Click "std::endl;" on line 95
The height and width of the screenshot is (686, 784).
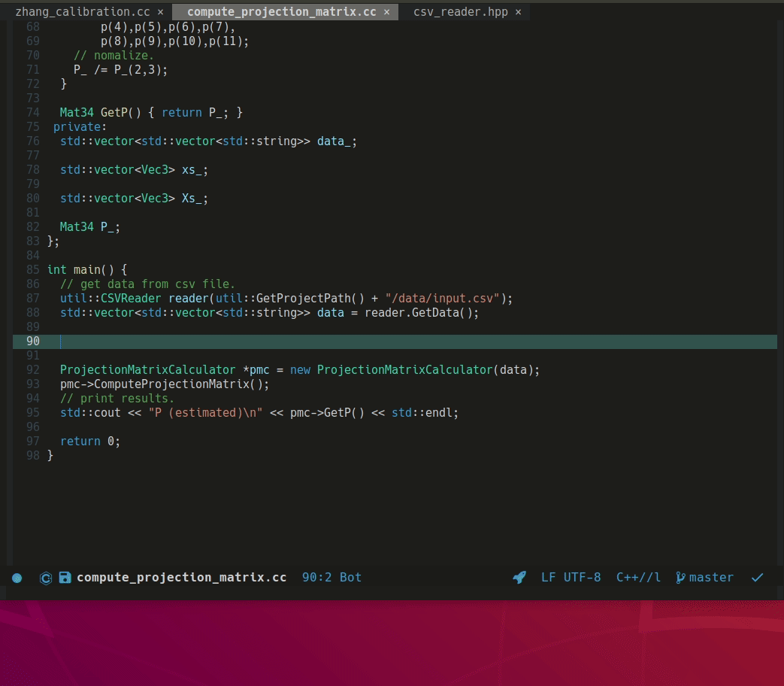coord(425,413)
